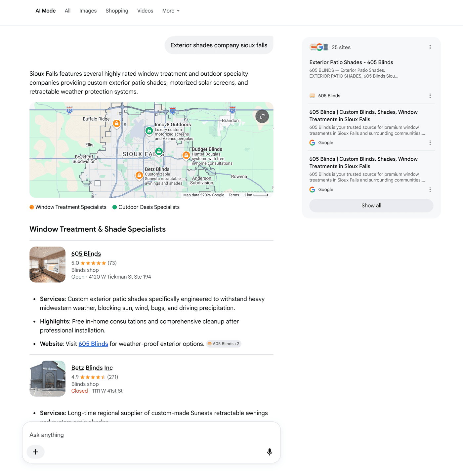463x476 pixels.
Task: Switch to AI Mode tab
Action: (x=46, y=11)
